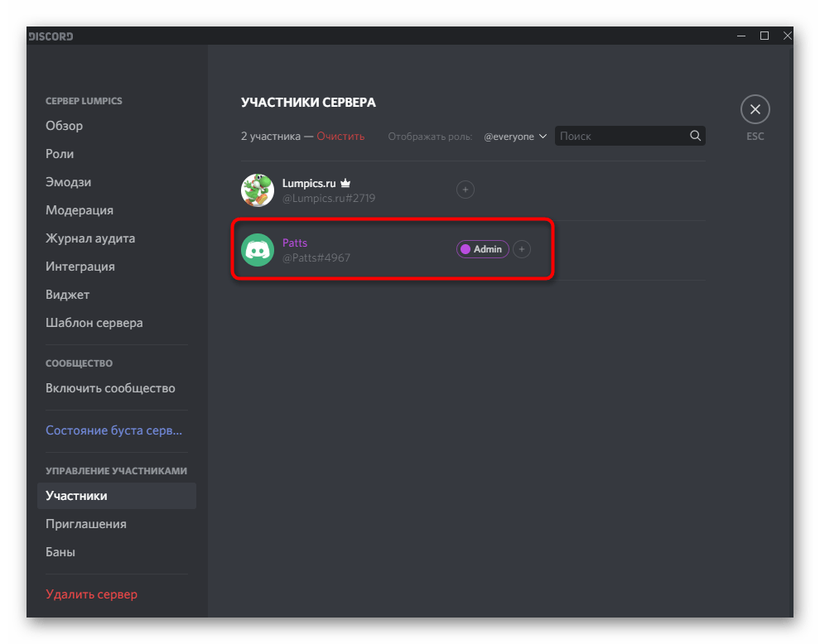Maximize the Discord window
Screen dimensions: 820x644
coord(765,36)
